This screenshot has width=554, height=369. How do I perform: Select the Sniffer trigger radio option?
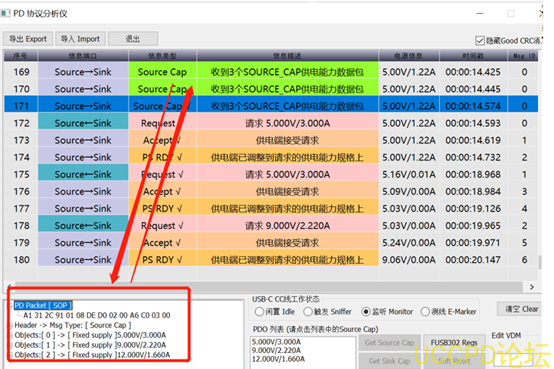(308, 312)
